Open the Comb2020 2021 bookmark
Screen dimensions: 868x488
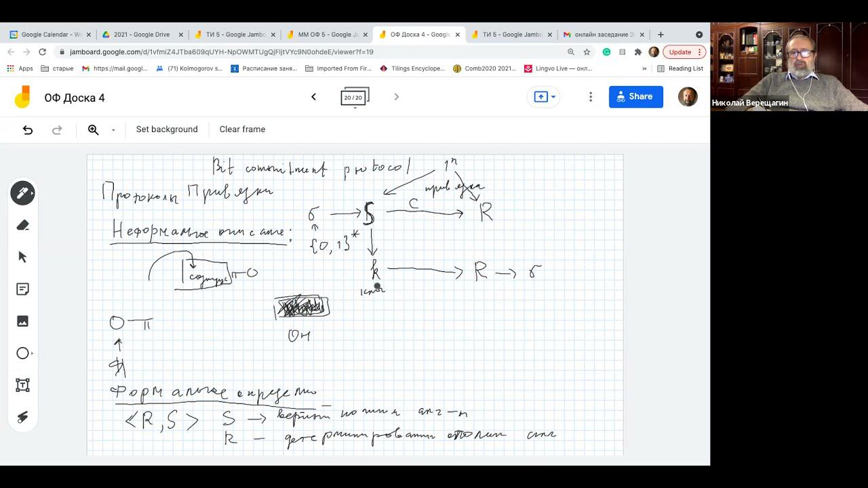click(x=484, y=68)
